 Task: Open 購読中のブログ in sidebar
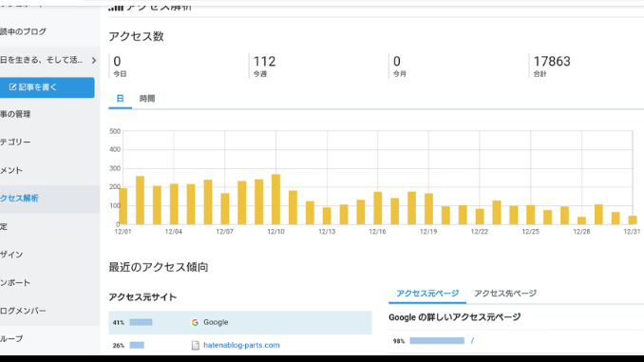[x=24, y=31]
